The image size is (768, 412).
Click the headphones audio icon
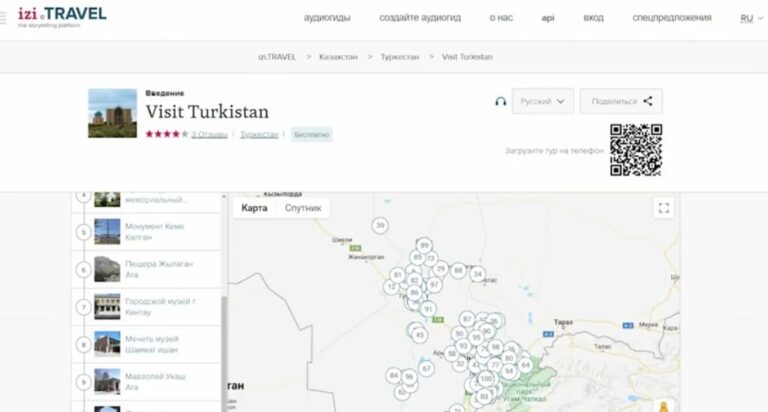(500, 101)
